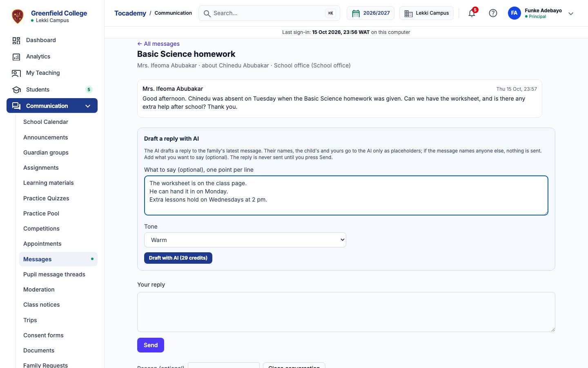The height and width of the screenshot is (368, 588).
Task: Click the FA user avatar
Action: pyautogui.click(x=514, y=13)
